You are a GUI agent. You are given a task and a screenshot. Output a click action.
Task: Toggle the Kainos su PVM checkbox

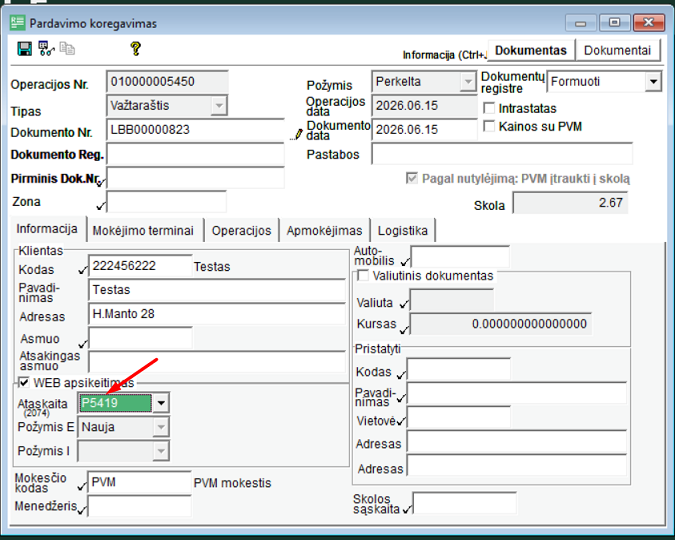tap(489, 126)
